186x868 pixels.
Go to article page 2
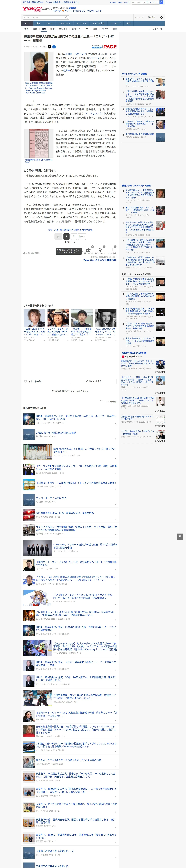[74, 237]
